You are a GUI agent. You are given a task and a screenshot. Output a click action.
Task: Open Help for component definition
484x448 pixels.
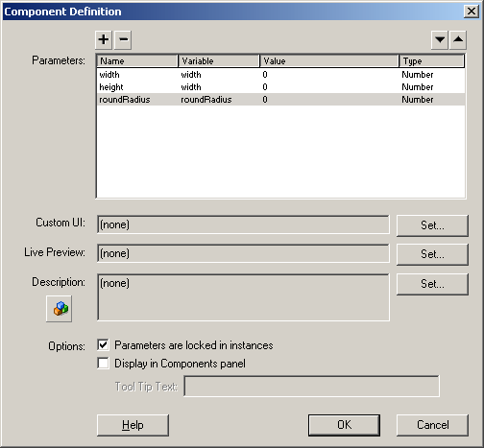point(133,425)
